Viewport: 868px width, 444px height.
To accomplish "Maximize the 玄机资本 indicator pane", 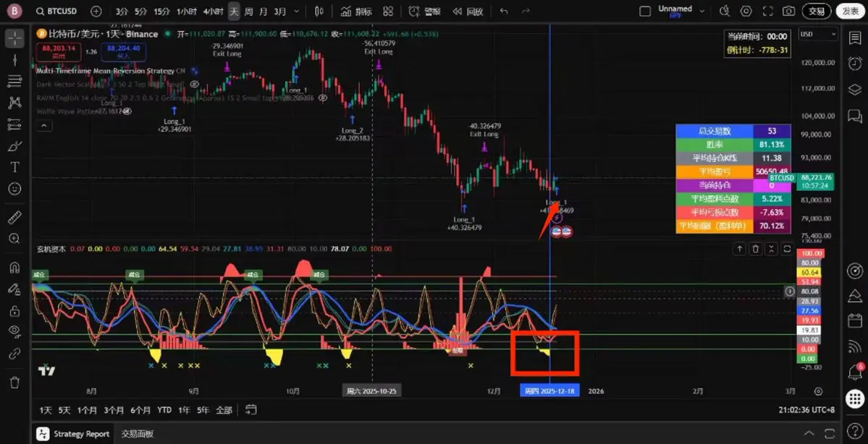I will point(787,249).
